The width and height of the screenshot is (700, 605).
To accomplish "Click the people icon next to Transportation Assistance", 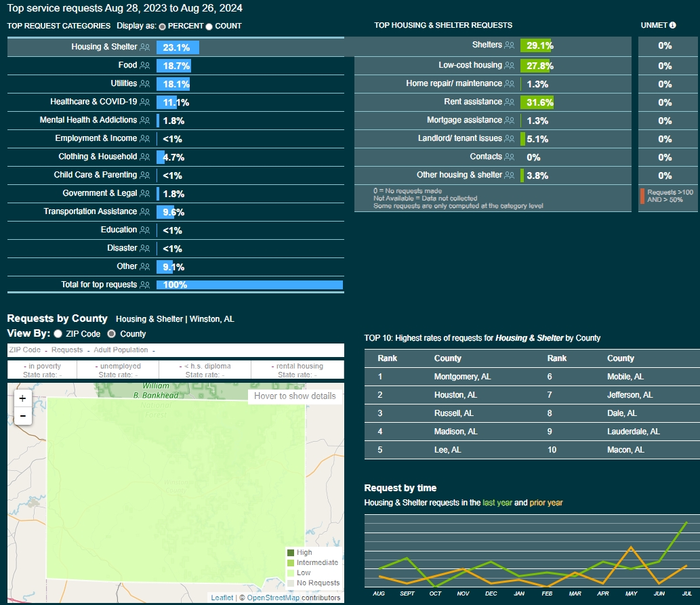I will point(144,212).
